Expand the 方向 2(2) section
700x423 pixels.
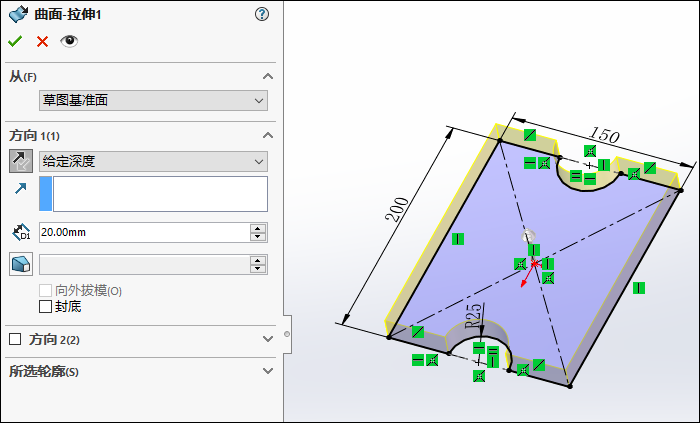(x=268, y=339)
